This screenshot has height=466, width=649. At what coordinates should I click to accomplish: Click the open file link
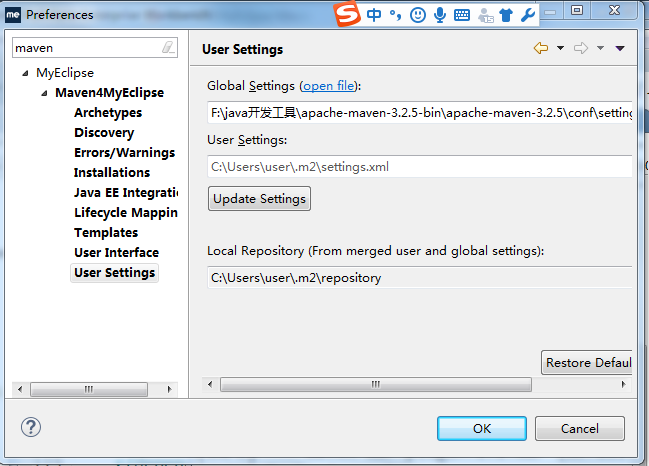tap(329, 86)
